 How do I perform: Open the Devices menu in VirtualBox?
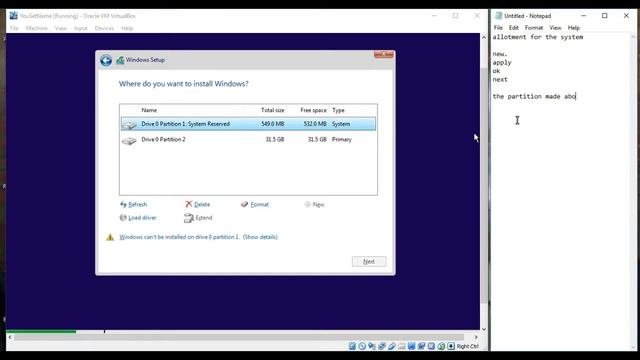pyautogui.click(x=104, y=28)
